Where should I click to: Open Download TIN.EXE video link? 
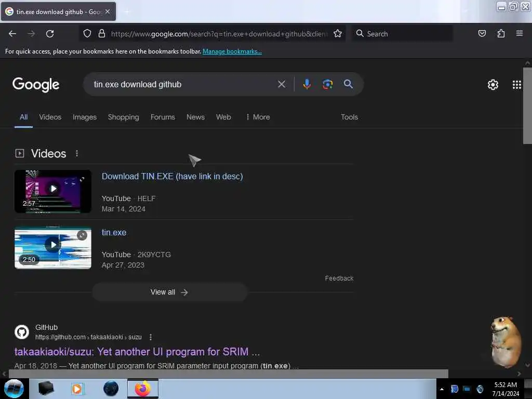tap(172, 177)
